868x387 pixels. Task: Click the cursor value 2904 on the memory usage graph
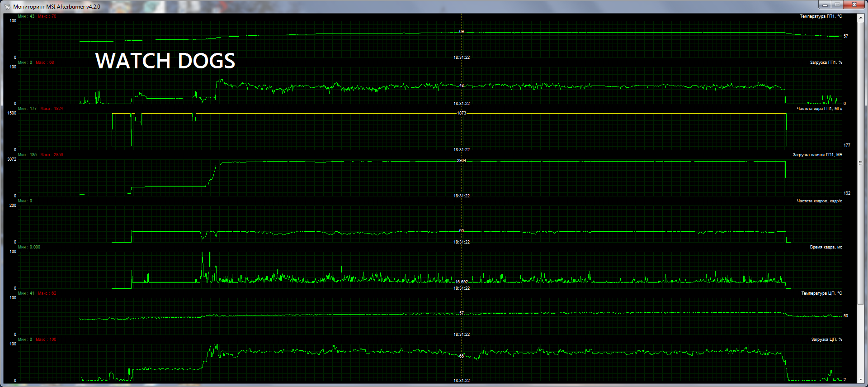point(462,161)
